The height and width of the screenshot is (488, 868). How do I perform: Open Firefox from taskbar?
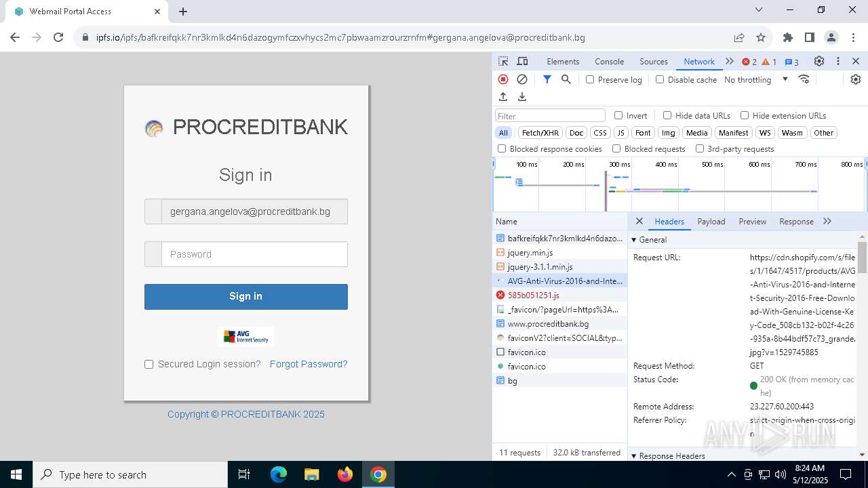(x=345, y=474)
